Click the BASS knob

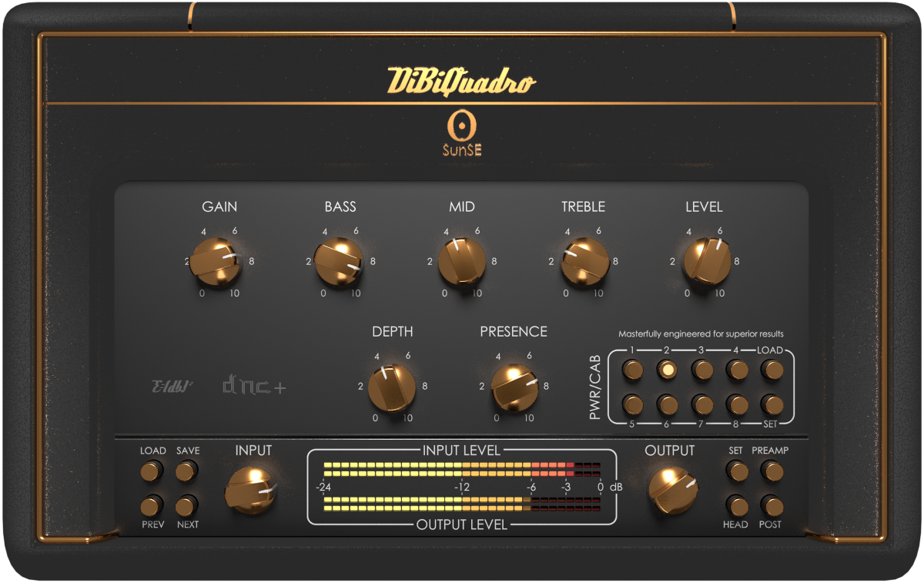point(340,261)
